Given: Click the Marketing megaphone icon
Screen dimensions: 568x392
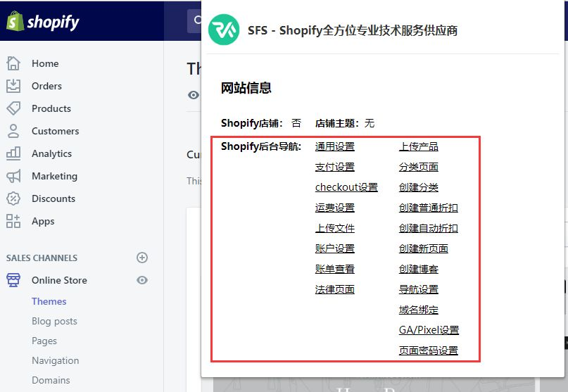Looking at the screenshot, I should [13, 176].
